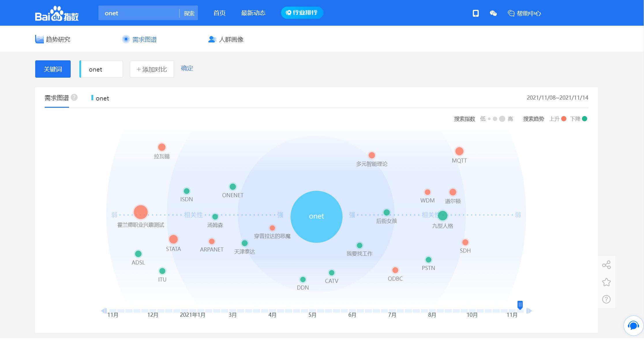
Task: Click the 添加对比 button
Action: [152, 69]
